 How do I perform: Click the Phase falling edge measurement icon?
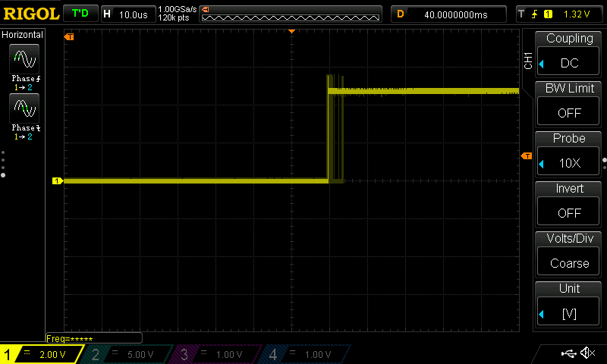point(24,111)
